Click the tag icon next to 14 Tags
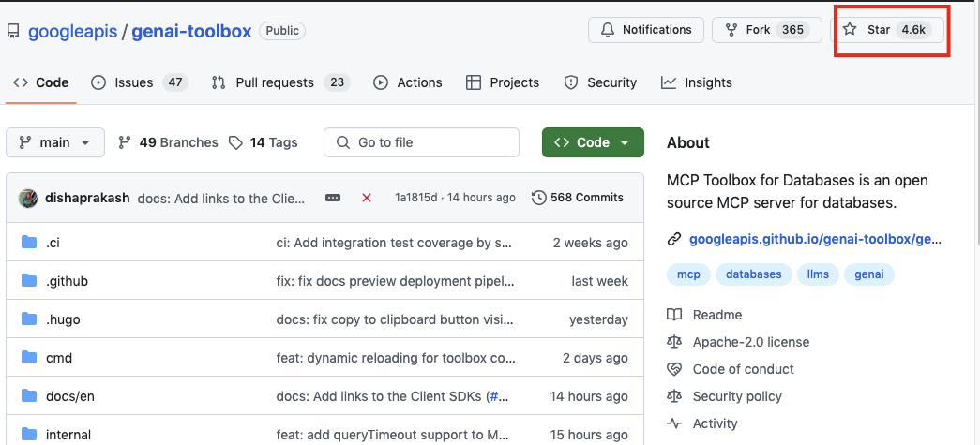This screenshot has height=445, width=980. [235, 143]
